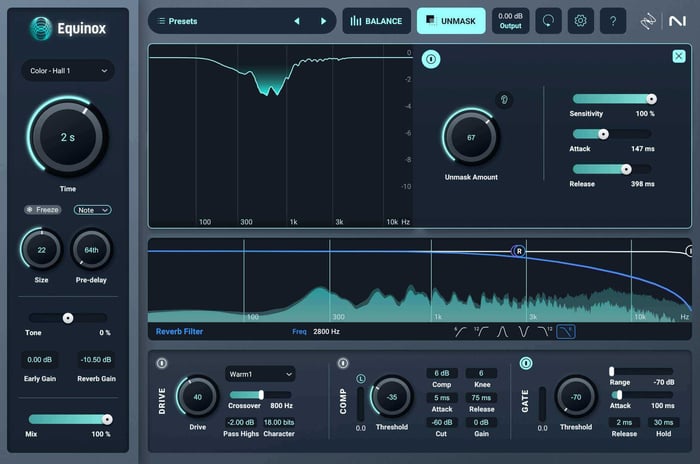This screenshot has height=464, width=700.
Task: Toggle the Comp module power button
Action: pyautogui.click(x=343, y=363)
